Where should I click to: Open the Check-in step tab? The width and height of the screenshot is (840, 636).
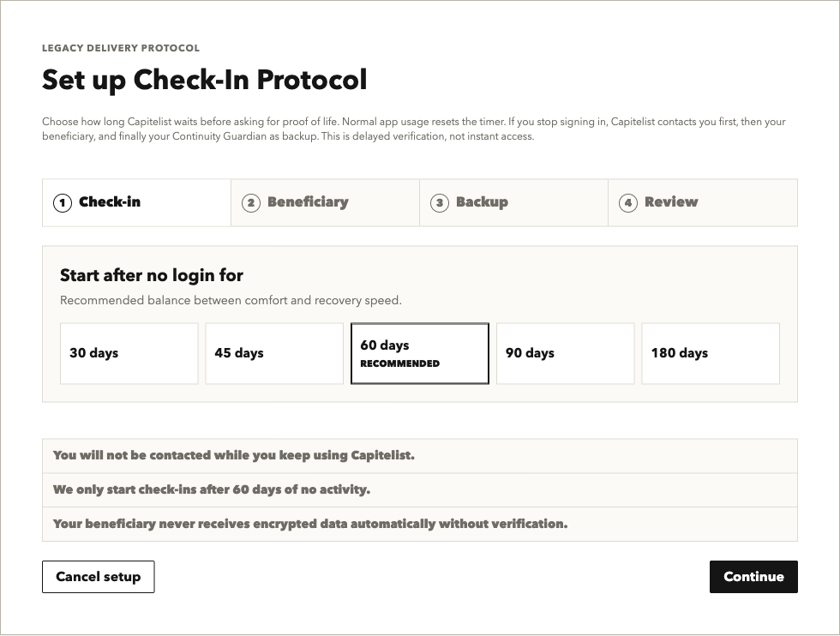coord(136,202)
